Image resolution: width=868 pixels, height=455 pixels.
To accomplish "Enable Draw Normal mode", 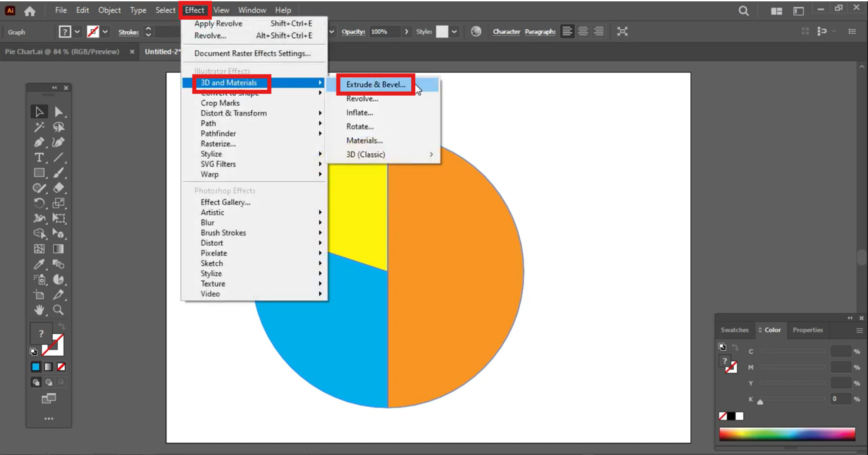I will (36, 382).
